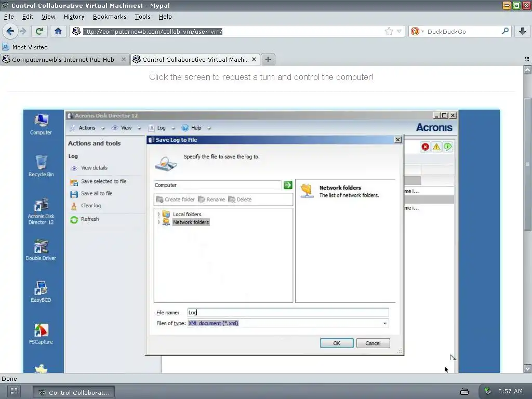
Task: Select Local folders in the tree
Action: pos(187,214)
